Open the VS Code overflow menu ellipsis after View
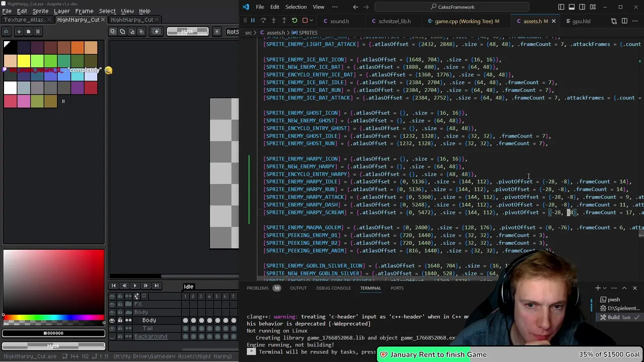The width and height of the screenshot is (644, 362). [x=335, y=7]
